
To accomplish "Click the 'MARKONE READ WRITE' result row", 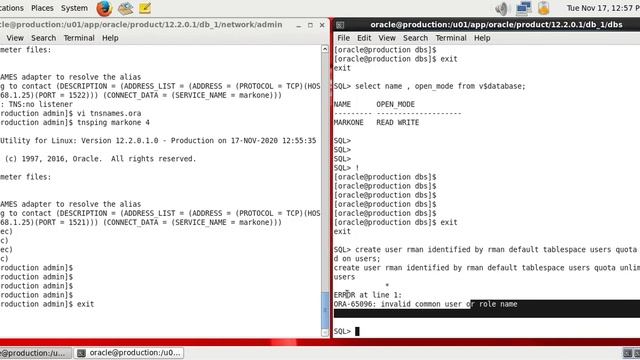I will [376, 122].
